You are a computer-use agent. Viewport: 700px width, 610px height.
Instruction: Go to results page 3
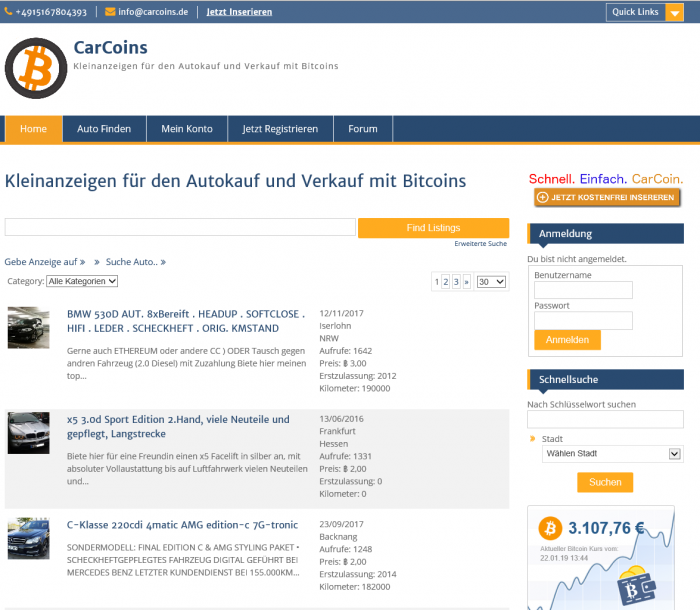pos(456,282)
